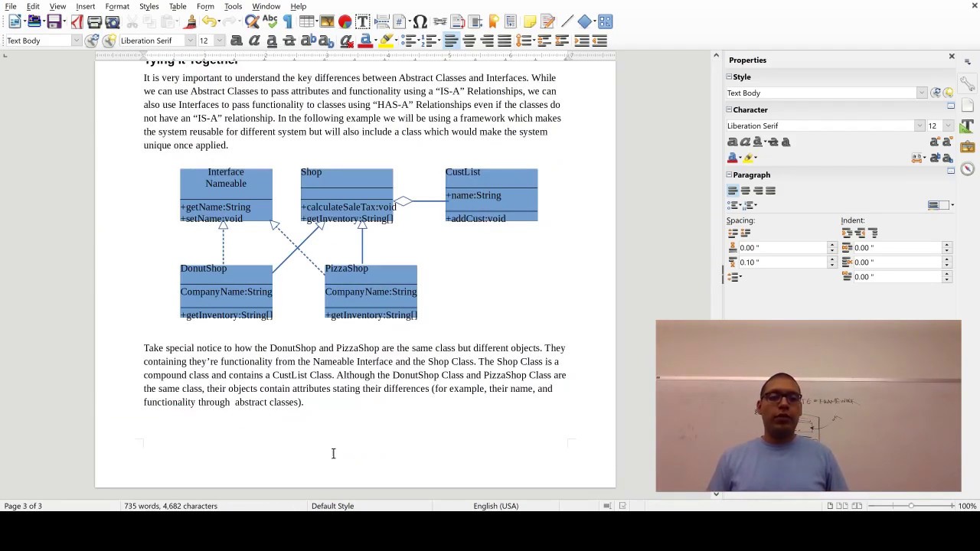Click the sidebar highlighting color swatch
The image size is (980, 551).
(749, 158)
